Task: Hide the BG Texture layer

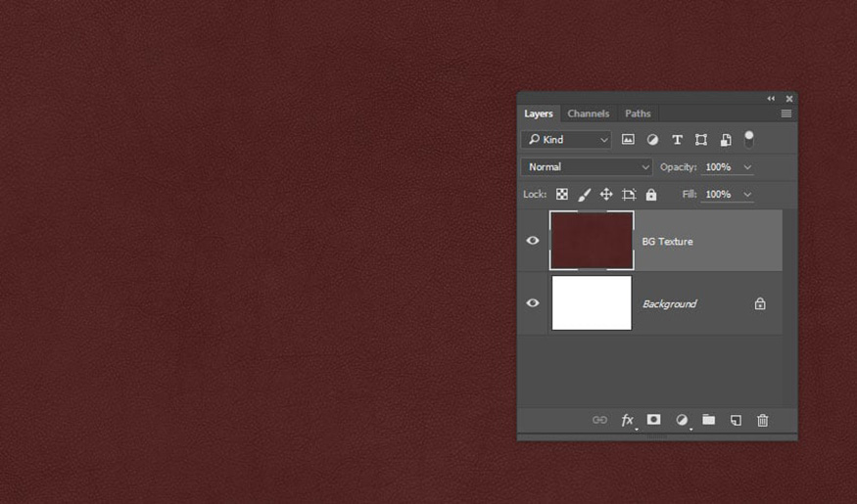Action: [533, 241]
